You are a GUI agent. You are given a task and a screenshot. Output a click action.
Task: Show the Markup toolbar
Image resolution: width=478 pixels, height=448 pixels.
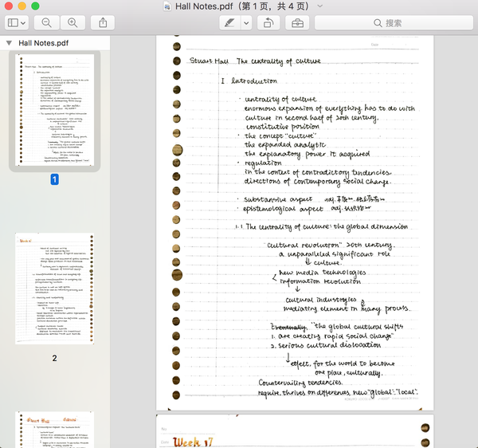point(297,22)
